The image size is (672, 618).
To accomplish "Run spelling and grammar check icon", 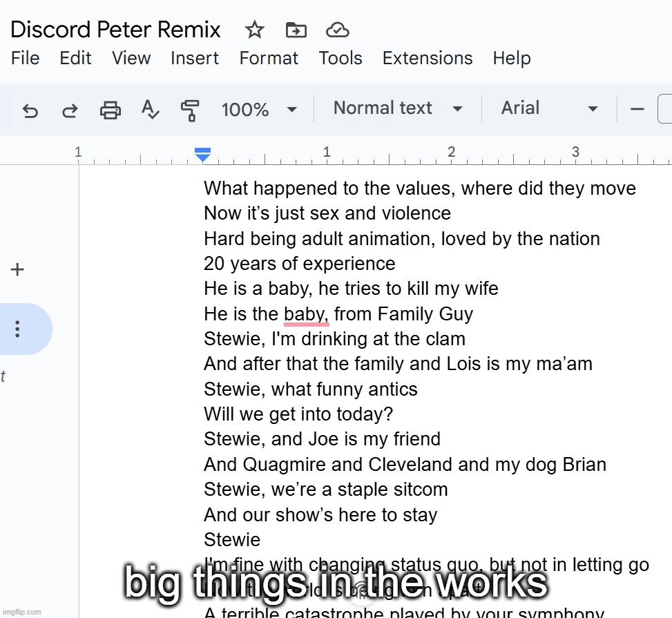I will tap(150, 109).
